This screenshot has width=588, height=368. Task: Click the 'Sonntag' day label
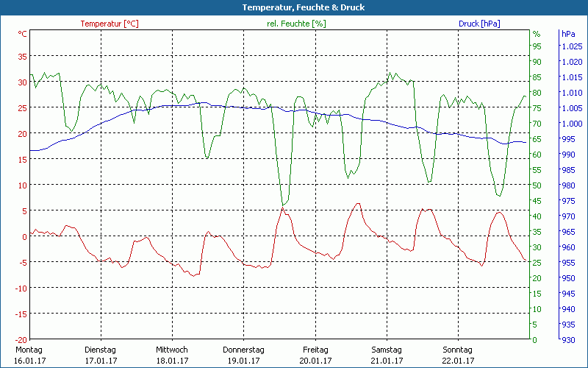[x=457, y=350]
